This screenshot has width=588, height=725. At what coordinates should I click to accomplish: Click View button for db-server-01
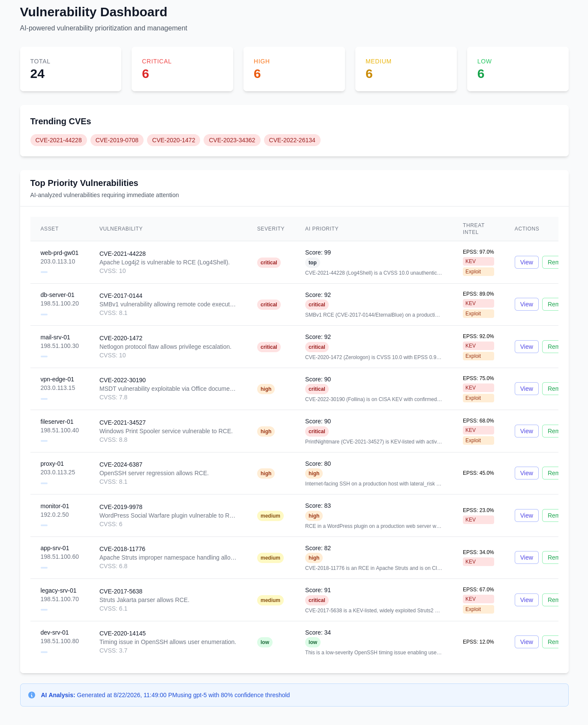[x=526, y=304]
